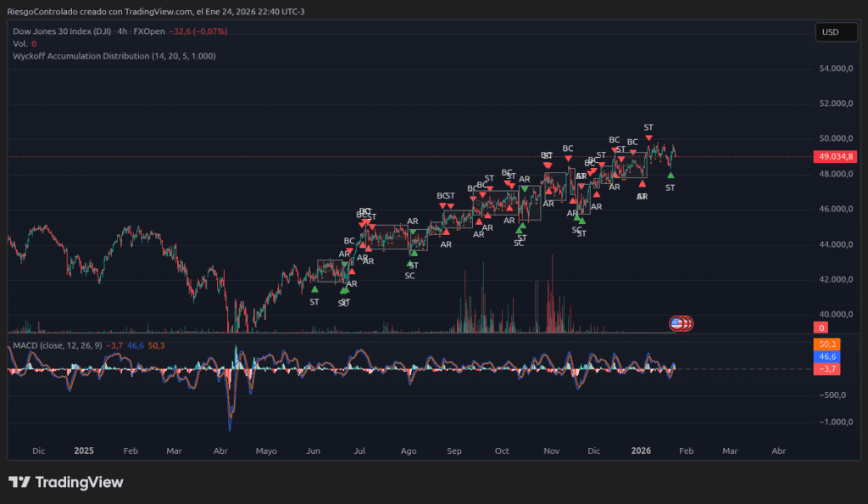Click the TradingView logo
This screenshot has height=504, width=868.
(66, 482)
